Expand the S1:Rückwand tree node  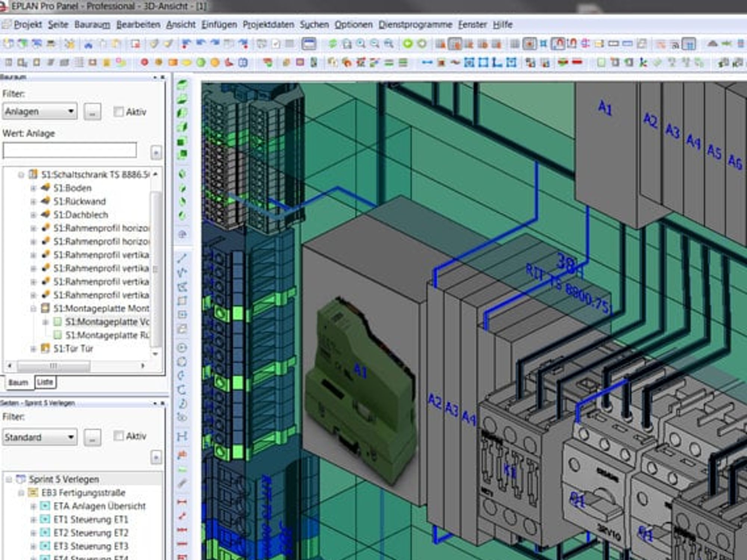pos(33,202)
